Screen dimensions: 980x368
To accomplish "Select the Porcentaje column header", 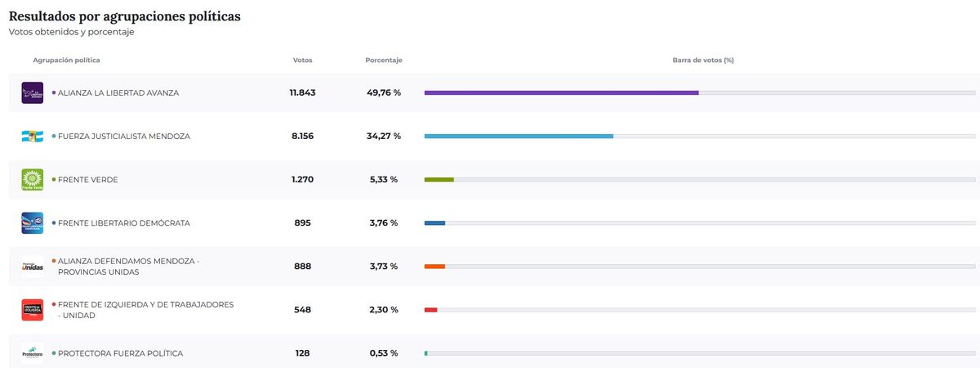I will point(383,61).
